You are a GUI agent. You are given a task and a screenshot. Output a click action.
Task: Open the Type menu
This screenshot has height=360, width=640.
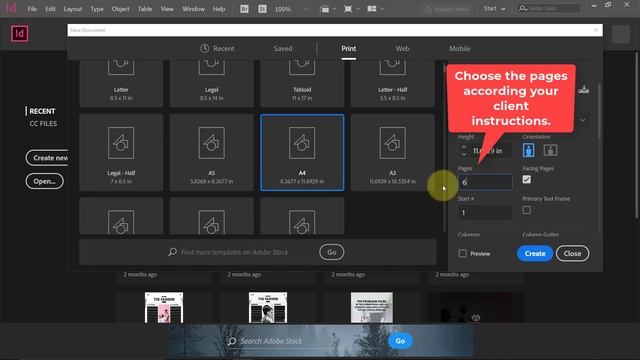click(x=97, y=9)
